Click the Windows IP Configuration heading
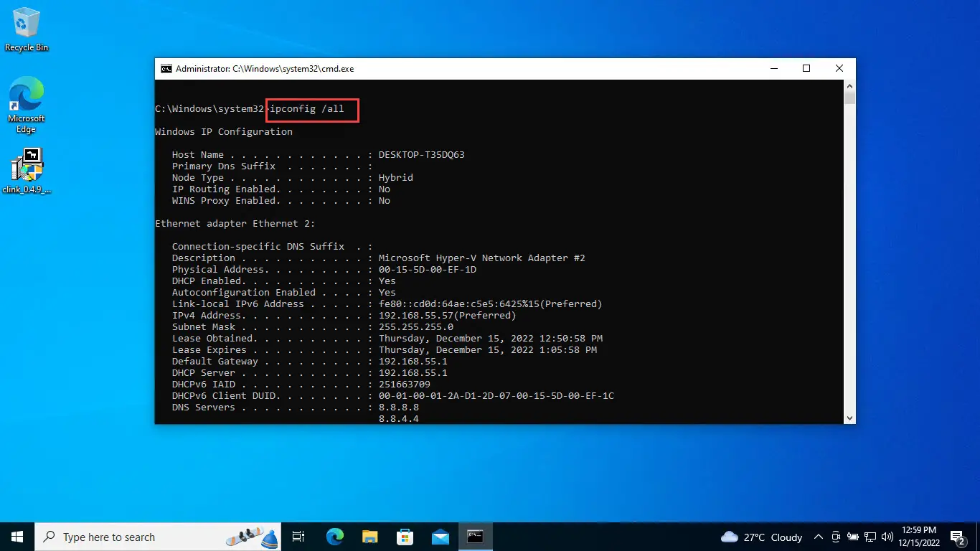 click(x=224, y=132)
